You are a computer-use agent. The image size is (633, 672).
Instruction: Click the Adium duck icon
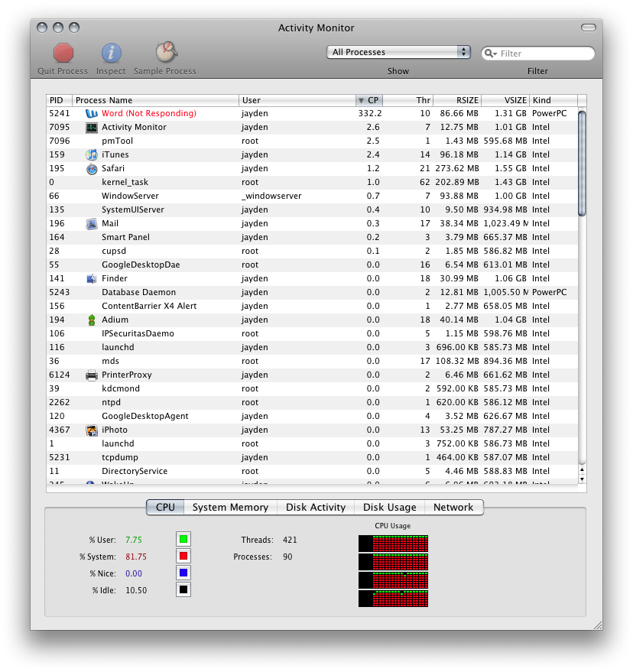(91, 320)
